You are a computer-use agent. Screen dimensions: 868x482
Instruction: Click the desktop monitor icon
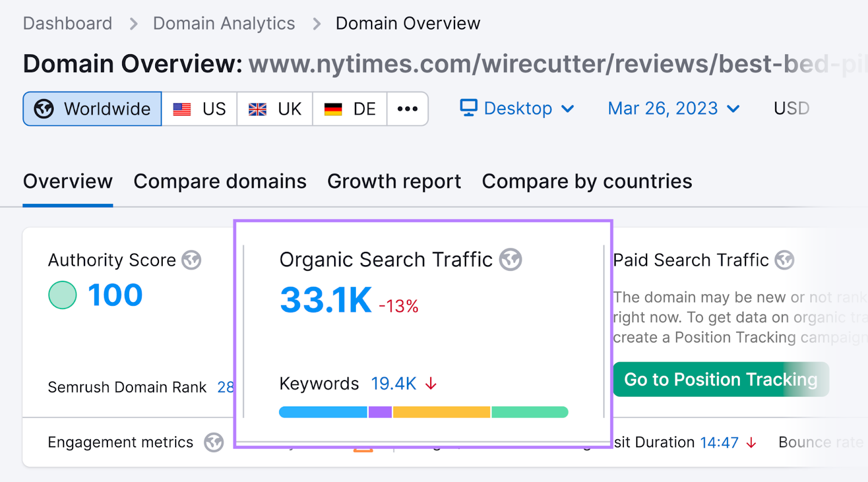468,108
